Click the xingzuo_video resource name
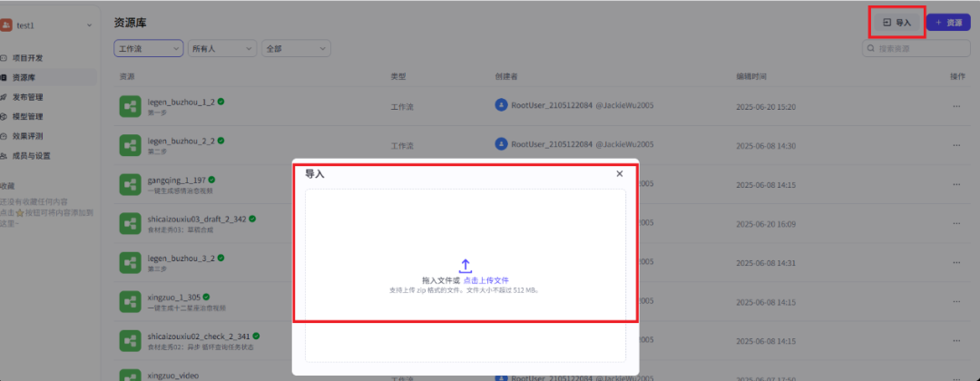 click(x=173, y=376)
